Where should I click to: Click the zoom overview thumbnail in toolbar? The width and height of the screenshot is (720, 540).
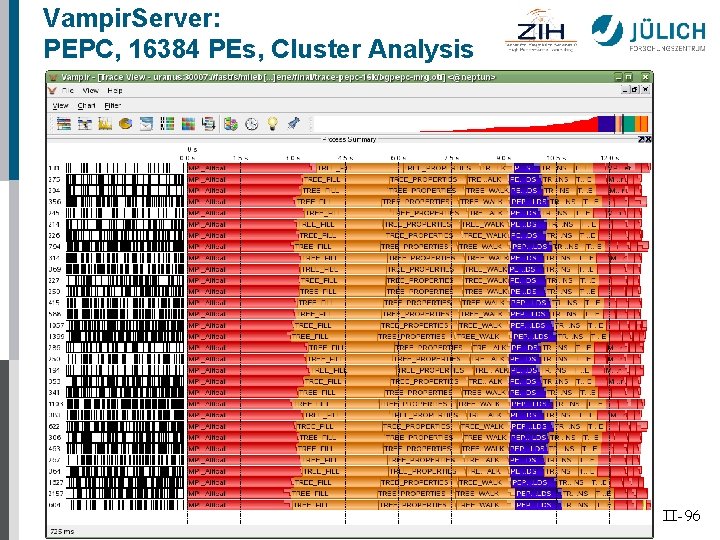481,124
